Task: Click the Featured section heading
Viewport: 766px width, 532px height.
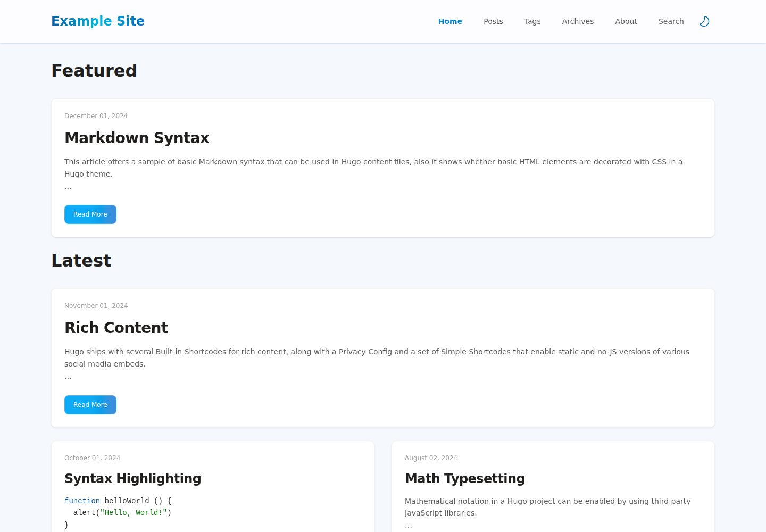Action: click(94, 71)
